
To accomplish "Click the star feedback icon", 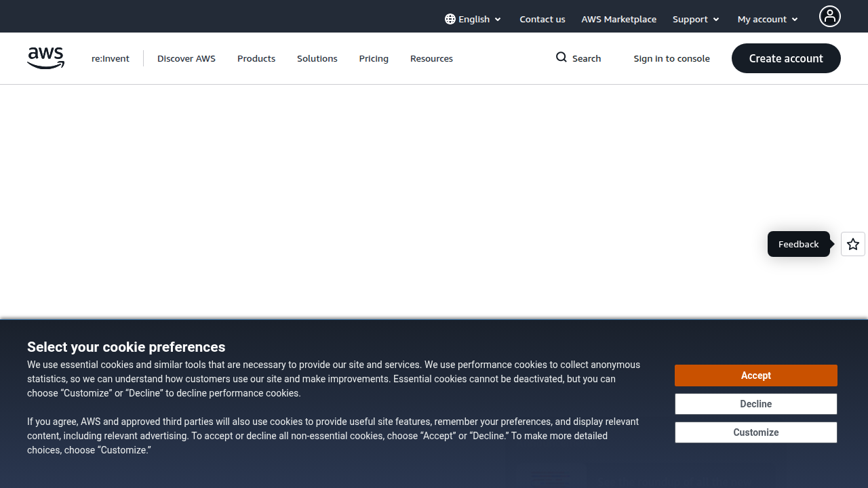I will pyautogui.click(x=853, y=244).
